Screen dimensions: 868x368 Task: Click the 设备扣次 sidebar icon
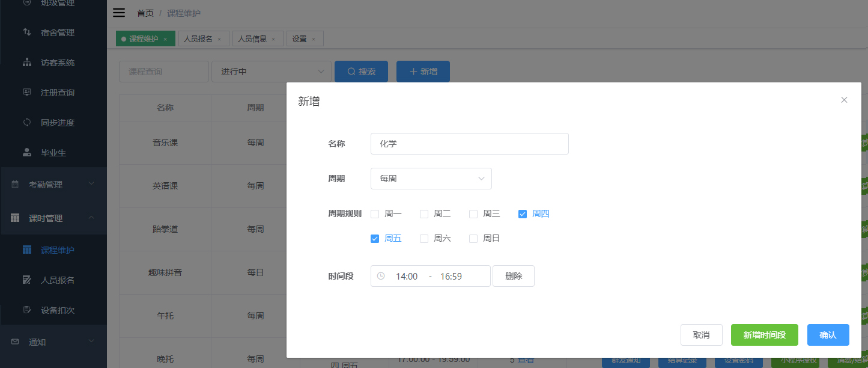(x=27, y=310)
